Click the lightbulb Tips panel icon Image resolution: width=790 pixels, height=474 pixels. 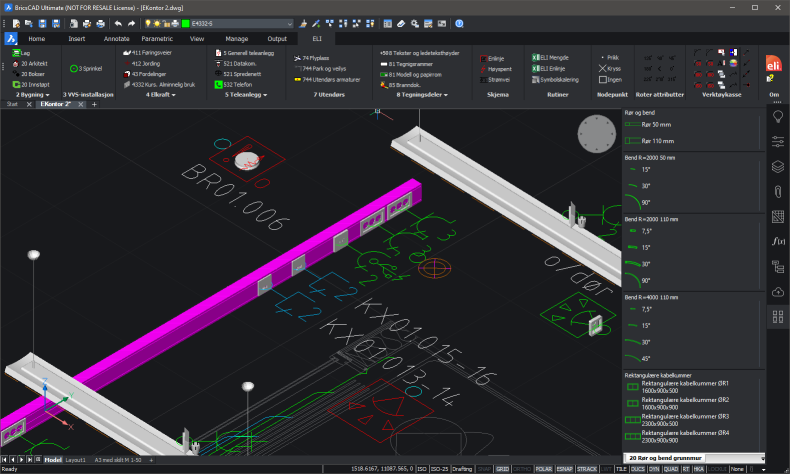(777, 116)
